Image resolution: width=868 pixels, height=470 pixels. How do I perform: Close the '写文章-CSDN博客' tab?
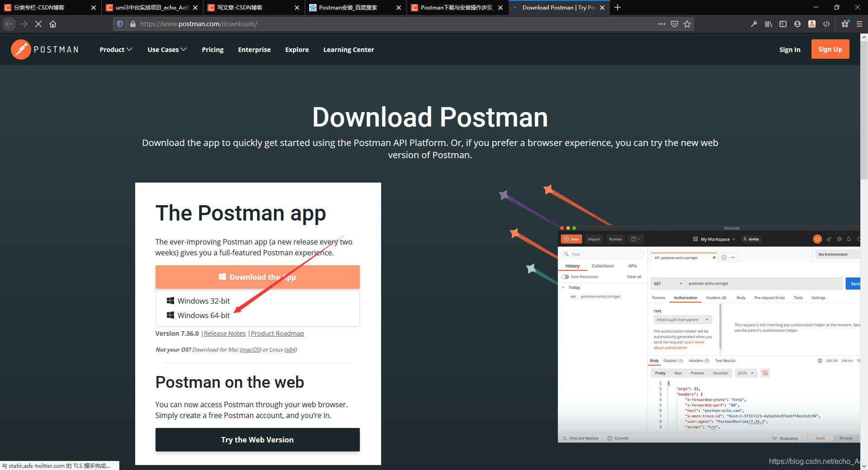(x=297, y=8)
